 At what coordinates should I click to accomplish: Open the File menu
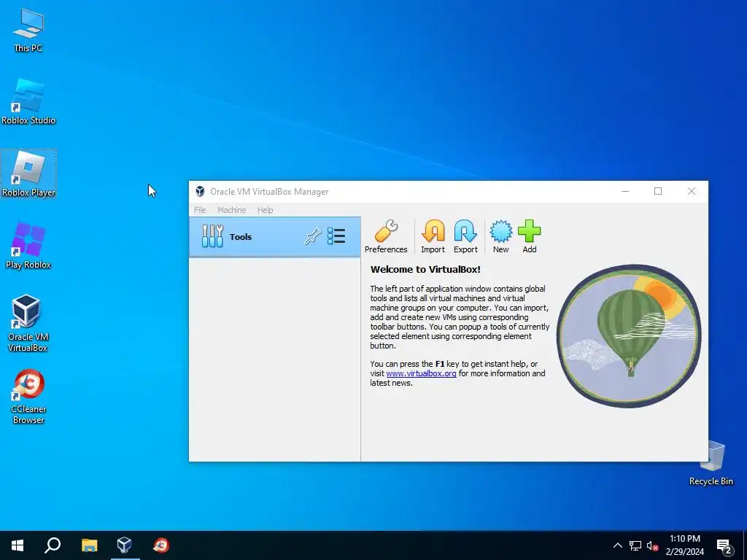(x=200, y=210)
